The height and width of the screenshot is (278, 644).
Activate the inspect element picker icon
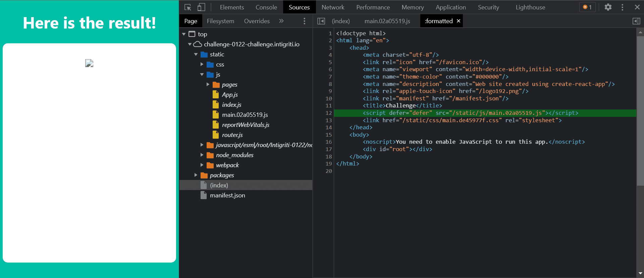[x=188, y=7]
